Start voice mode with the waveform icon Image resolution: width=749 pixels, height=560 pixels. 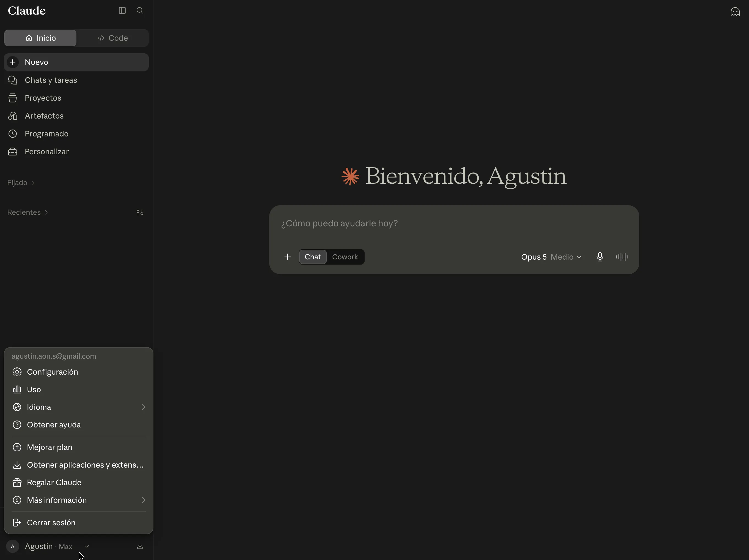(622, 257)
